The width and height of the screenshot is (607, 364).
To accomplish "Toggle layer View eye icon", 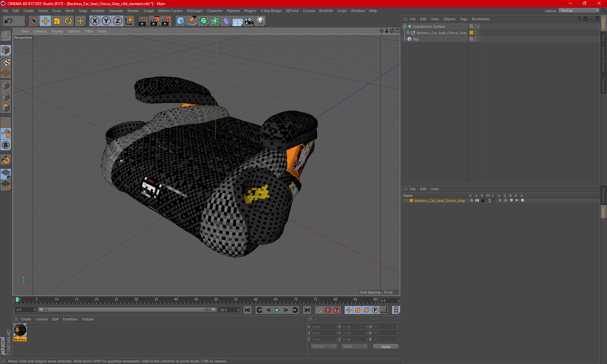I will click(477, 200).
